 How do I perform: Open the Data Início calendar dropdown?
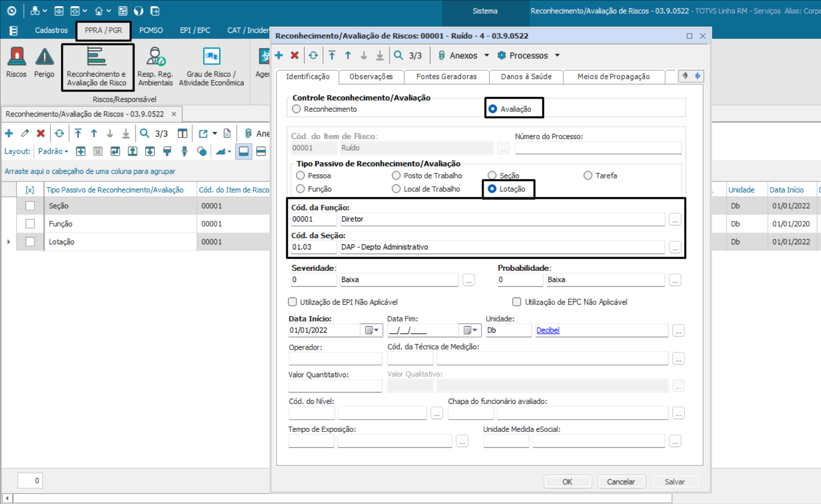[x=372, y=330]
